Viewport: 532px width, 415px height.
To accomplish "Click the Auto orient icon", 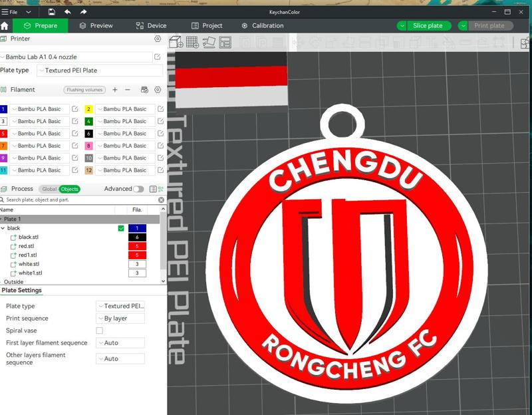I will pyautogui.click(x=209, y=43).
